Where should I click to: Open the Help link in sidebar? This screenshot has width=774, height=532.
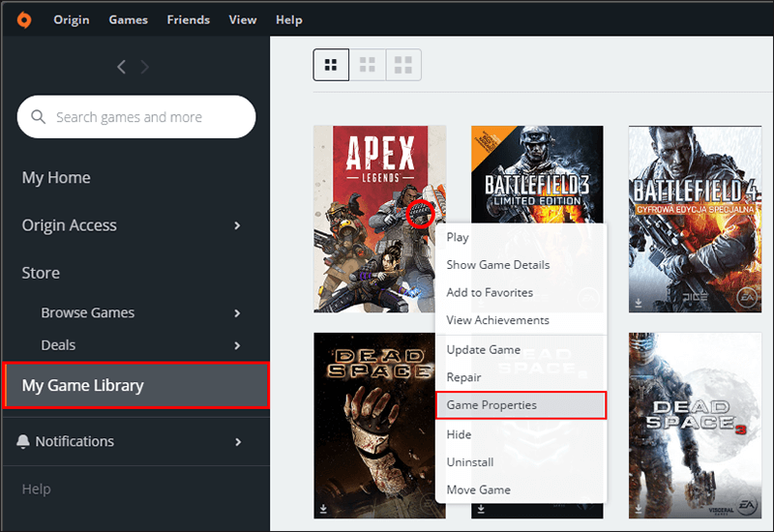pos(36,489)
